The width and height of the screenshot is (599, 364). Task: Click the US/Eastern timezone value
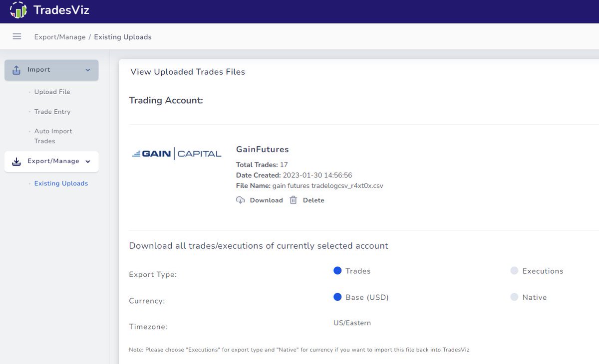(352, 323)
